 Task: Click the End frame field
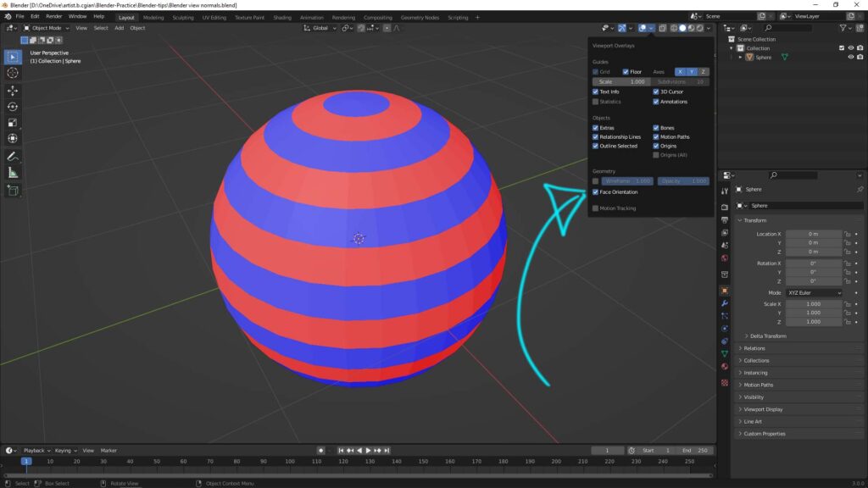pos(695,451)
